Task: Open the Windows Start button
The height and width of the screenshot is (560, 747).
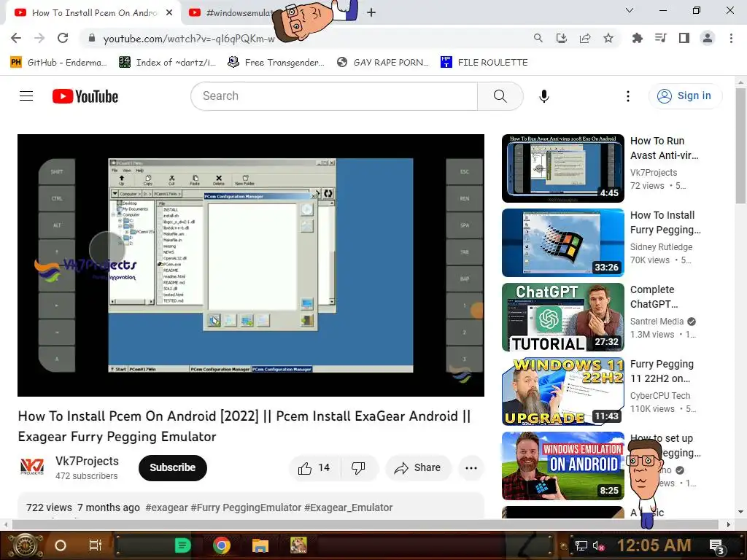Action: pyautogui.click(x=27, y=545)
